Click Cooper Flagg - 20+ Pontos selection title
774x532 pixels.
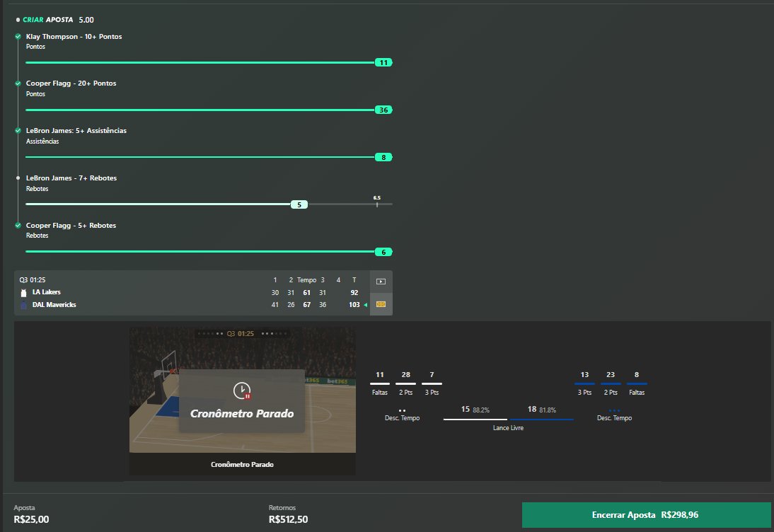pyautogui.click(x=71, y=83)
